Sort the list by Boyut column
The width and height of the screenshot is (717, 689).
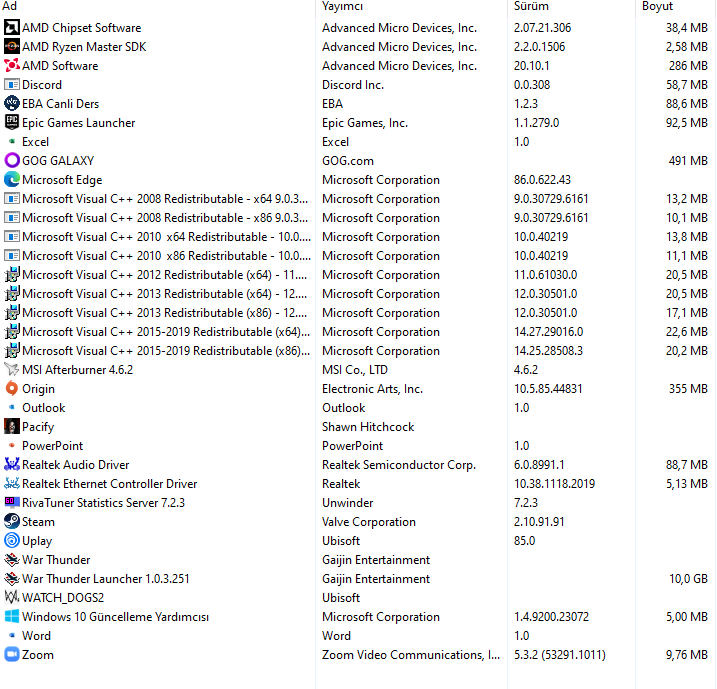[657, 6]
